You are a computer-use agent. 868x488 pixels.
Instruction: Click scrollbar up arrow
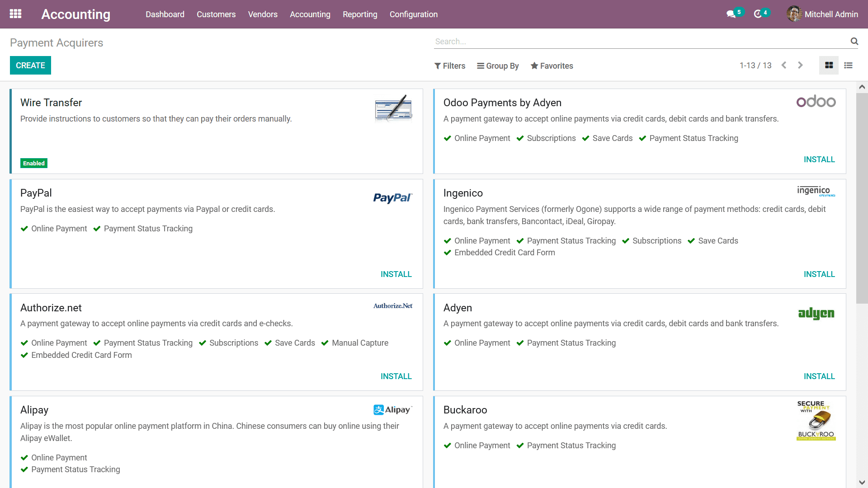coord(862,87)
